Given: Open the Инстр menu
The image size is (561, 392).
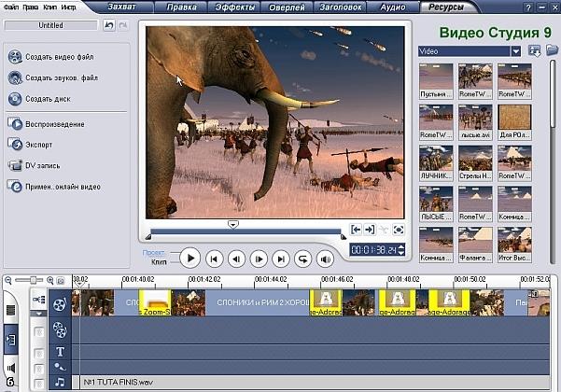Looking at the screenshot, I should point(68,7).
